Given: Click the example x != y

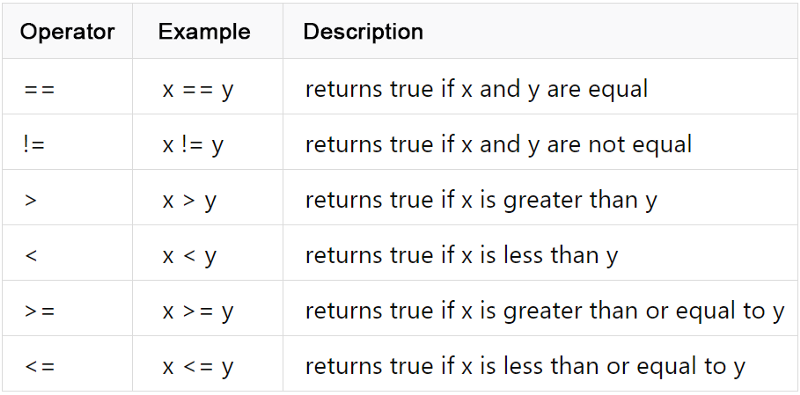Looking at the screenshot, I should [193, 146].
